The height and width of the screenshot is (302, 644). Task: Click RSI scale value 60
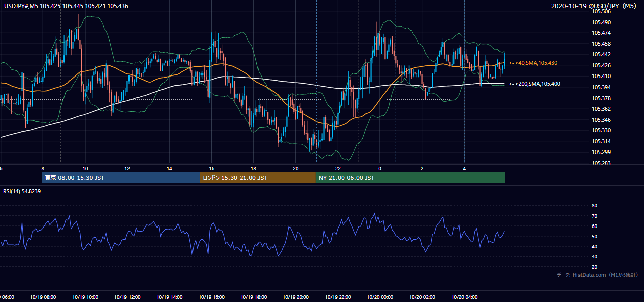[x=594, y=226]
